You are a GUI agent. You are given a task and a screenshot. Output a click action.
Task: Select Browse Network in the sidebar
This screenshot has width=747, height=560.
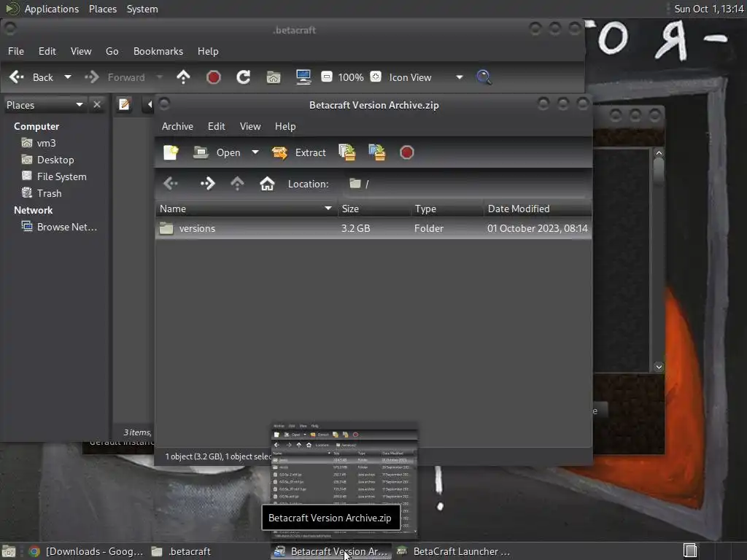[66, 227]
